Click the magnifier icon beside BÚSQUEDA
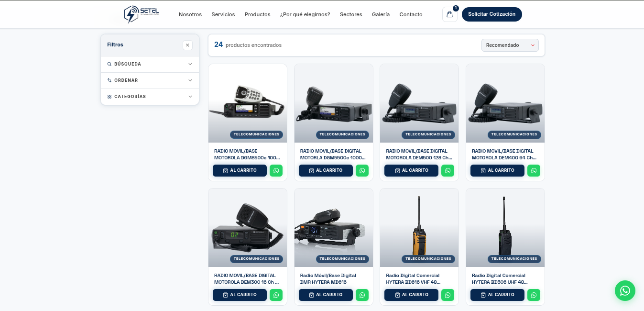This screenshot has width=644, height=311. coord(109,64)
